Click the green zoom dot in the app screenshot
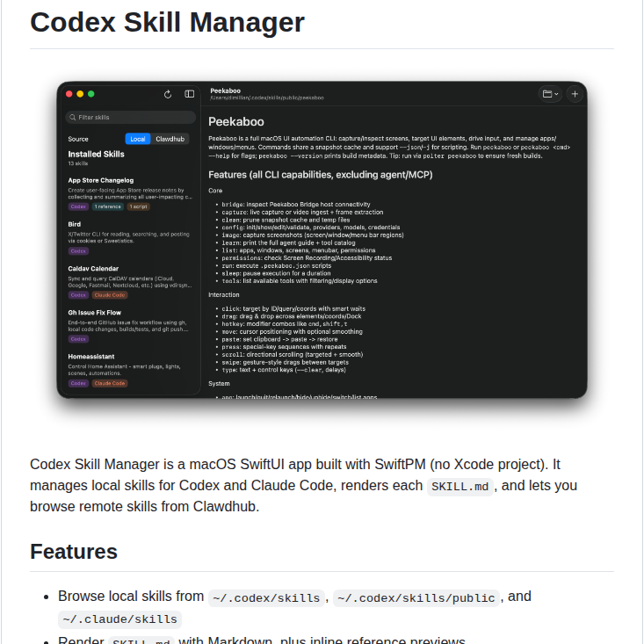This screenshot has width=644, height=644. coord(91,94)
